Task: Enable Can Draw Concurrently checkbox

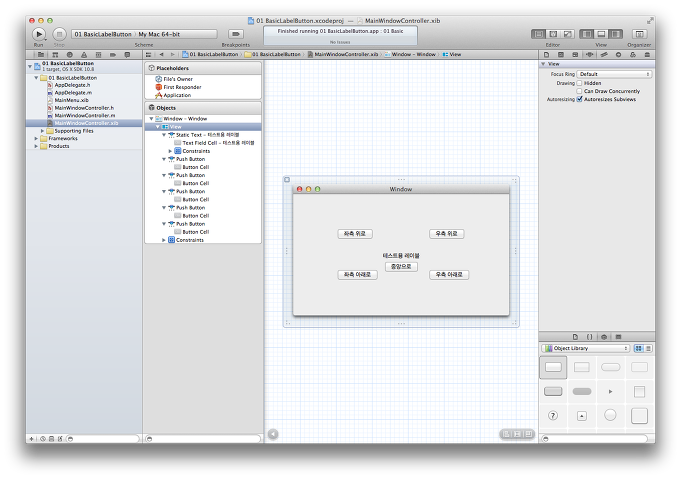Action: [x=579, y=91]
